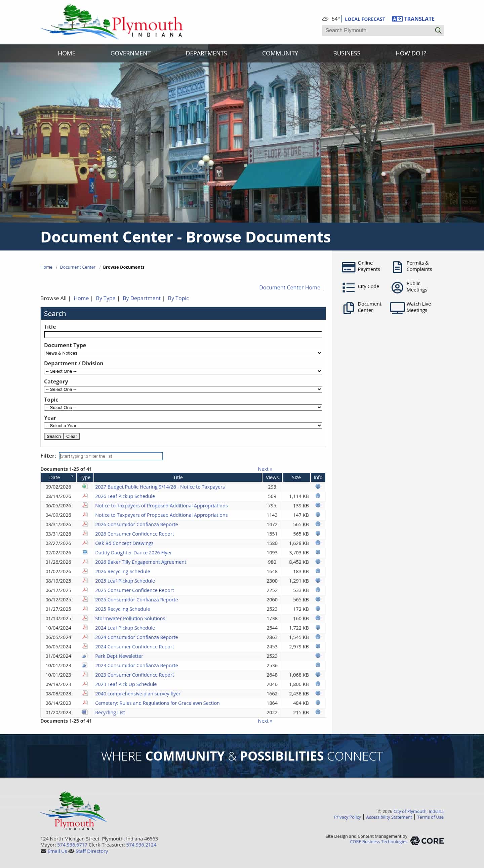Click type icon for 2027 Budget Public Hearing
484x868 pixels.
coord(85,486)
